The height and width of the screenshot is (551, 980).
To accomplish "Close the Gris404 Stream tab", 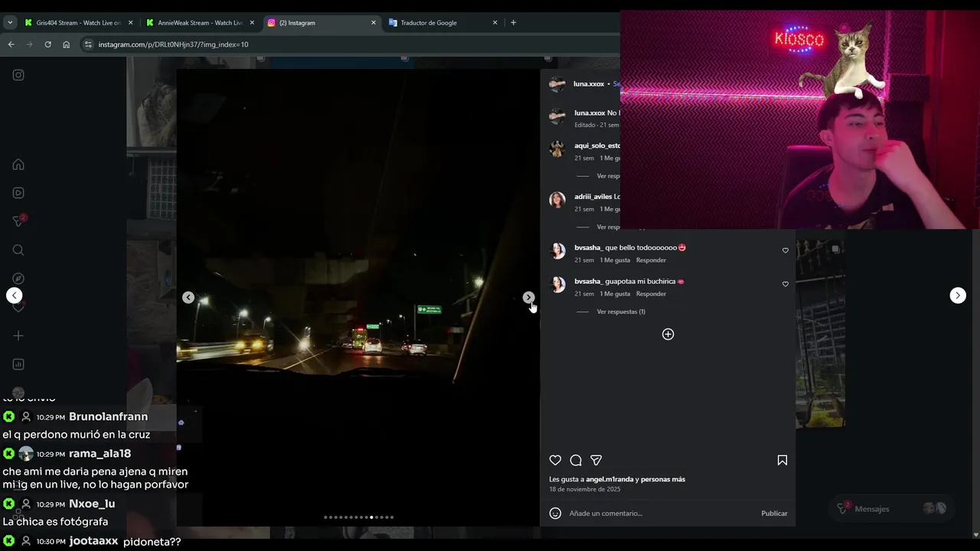I will coord(130,23).
